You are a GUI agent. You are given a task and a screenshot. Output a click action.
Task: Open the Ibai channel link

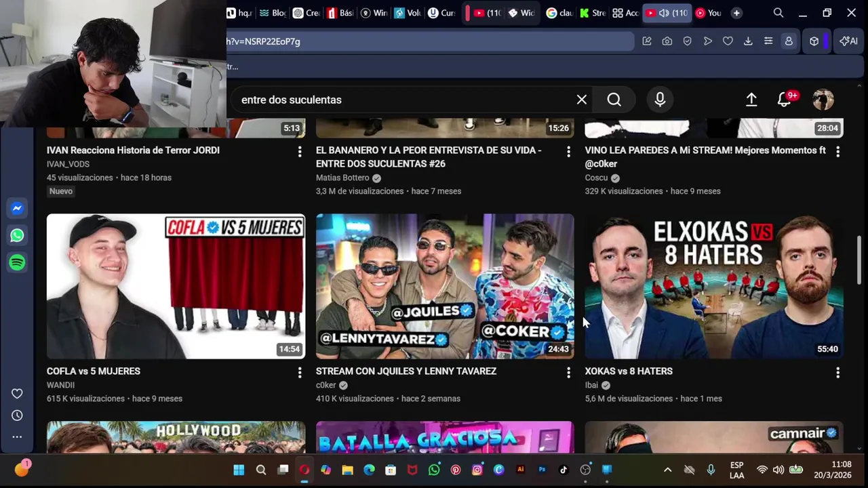point(591,385)
